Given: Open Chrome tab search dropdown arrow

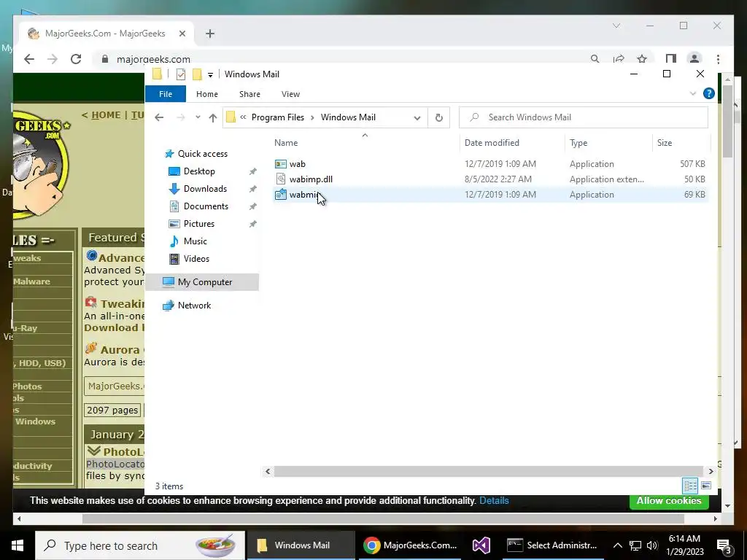Looking at the screenshot, I should click(x=616, y=26).
